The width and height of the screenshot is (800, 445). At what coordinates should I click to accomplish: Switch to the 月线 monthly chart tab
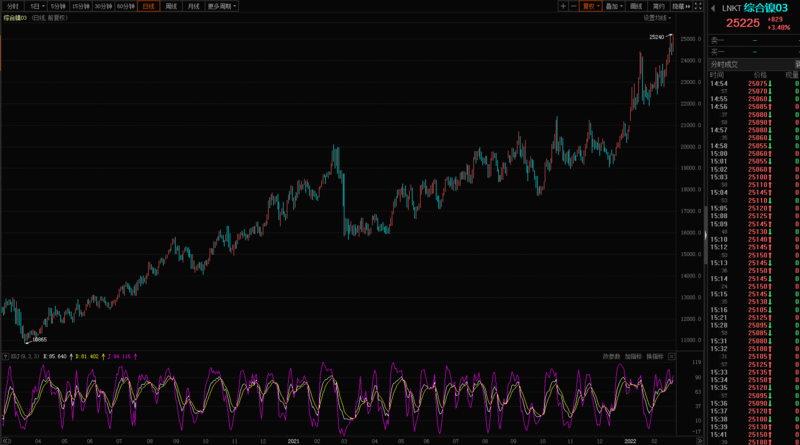point(193,6)
